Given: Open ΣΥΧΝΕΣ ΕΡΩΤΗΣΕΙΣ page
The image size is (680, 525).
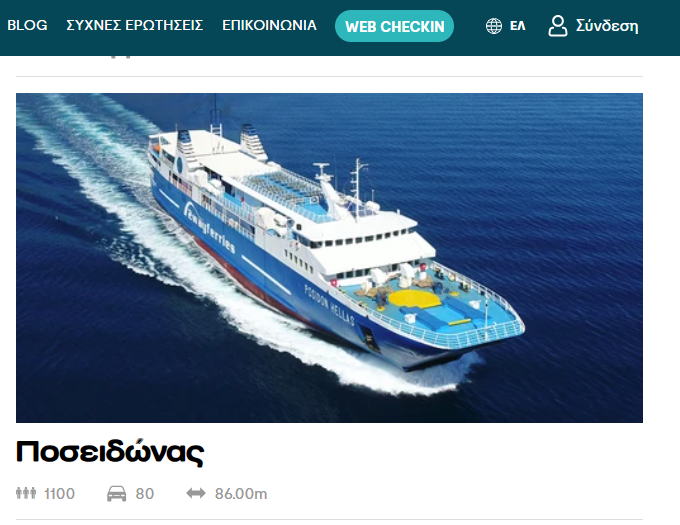Looking at the screenshot, I should [134, 26].
